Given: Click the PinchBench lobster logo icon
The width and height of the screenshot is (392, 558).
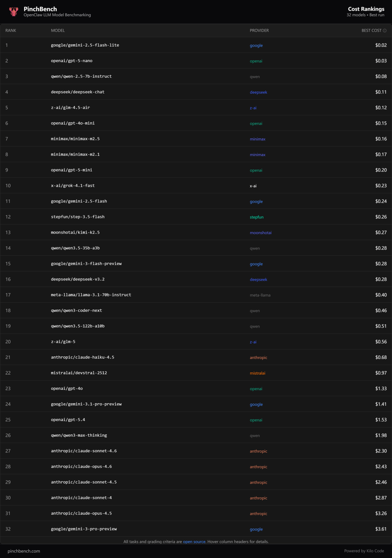Looking at the screenshot, I should 14,12.
